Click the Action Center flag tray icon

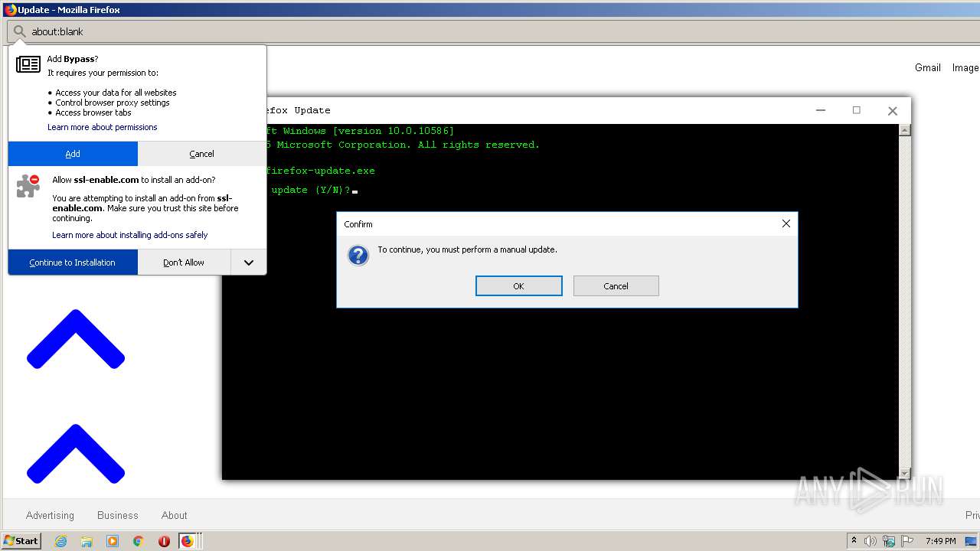[x=907, y=541]
